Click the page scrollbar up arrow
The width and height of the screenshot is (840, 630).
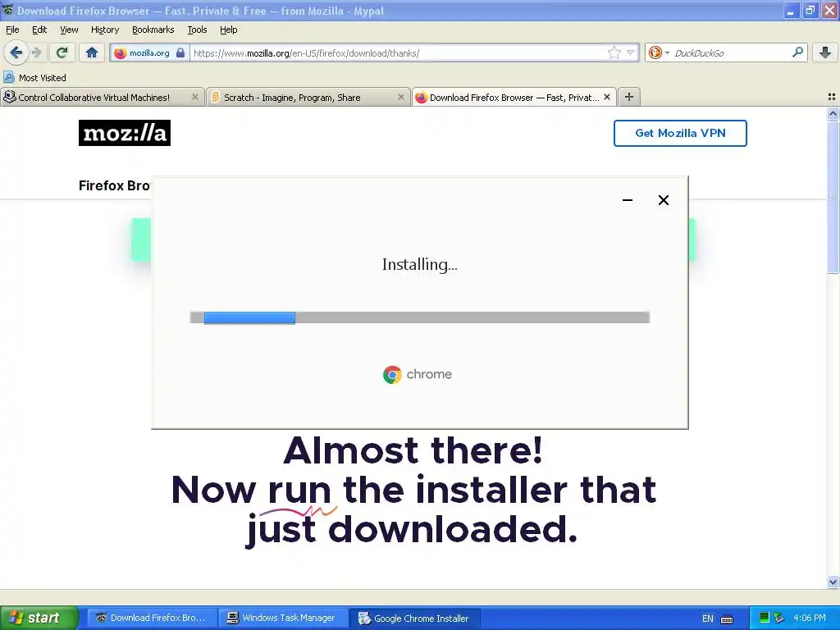click(x=833, y=113)
